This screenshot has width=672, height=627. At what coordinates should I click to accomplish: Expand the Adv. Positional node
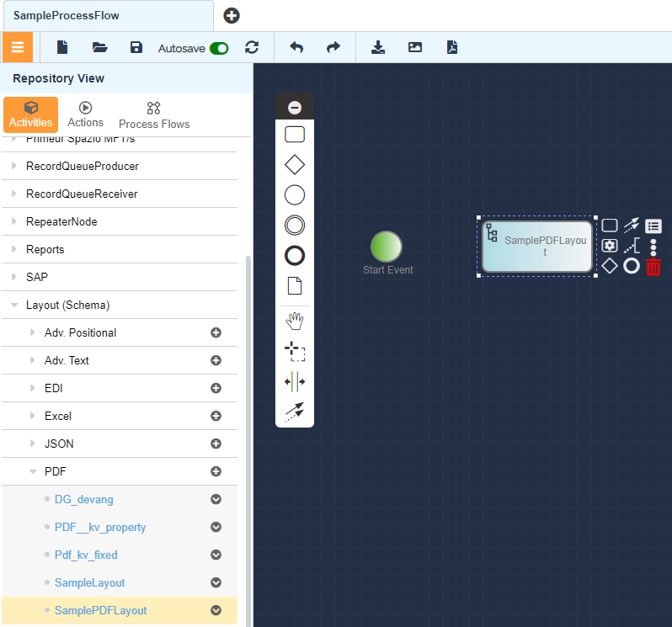[x=33, y=332]
